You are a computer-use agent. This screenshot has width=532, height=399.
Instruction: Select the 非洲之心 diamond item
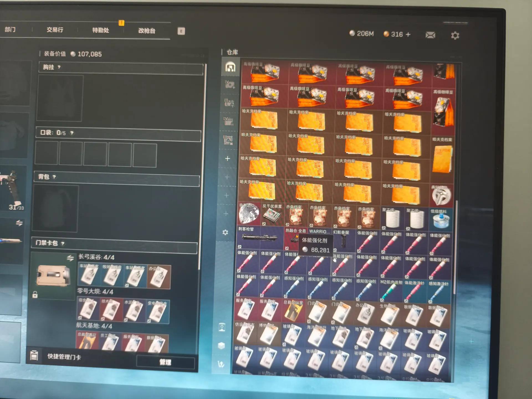click(249, 213)
